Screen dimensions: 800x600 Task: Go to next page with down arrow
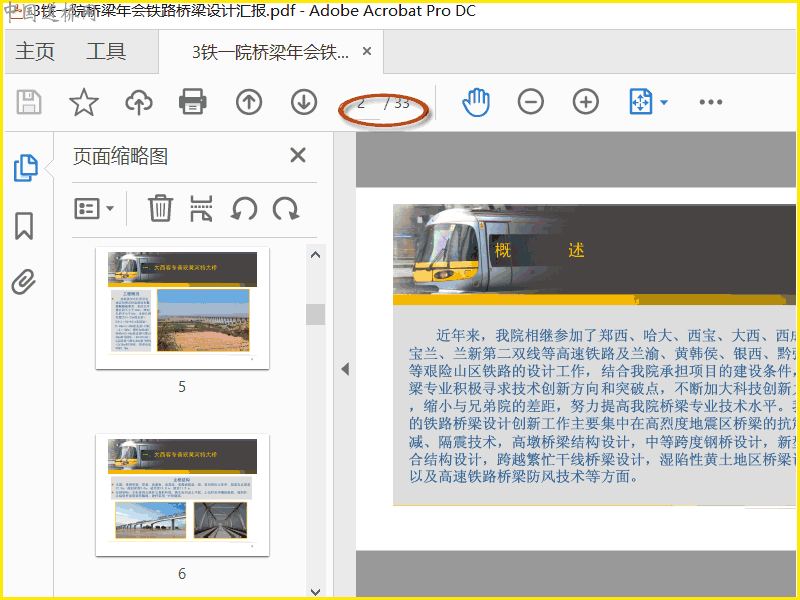(x=304, y=102)
